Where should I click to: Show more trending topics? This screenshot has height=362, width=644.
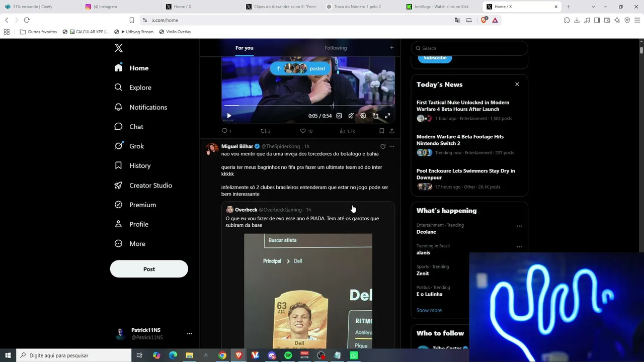tap(429, 310)
